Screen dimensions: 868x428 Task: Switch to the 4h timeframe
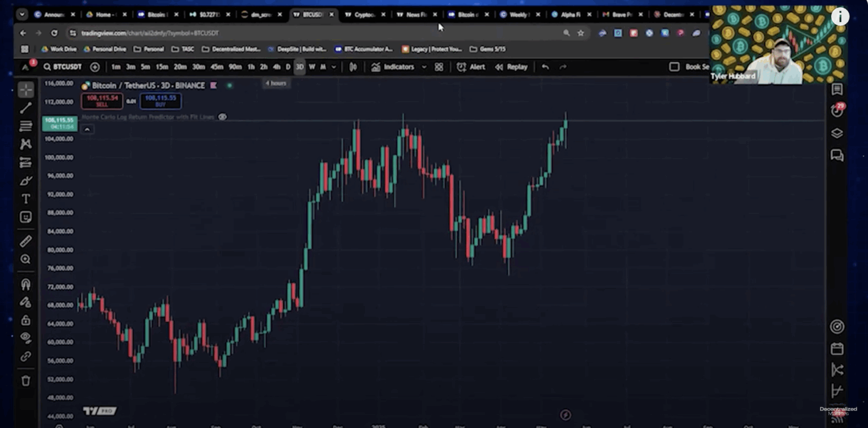pyautogui.click(x=276, y=67)
